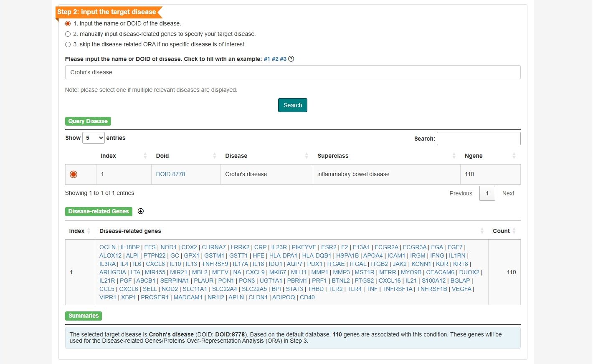Viewport: 593px width, 364px height.
Task: Select page 1 in pagination
Action: pos(487,193)
